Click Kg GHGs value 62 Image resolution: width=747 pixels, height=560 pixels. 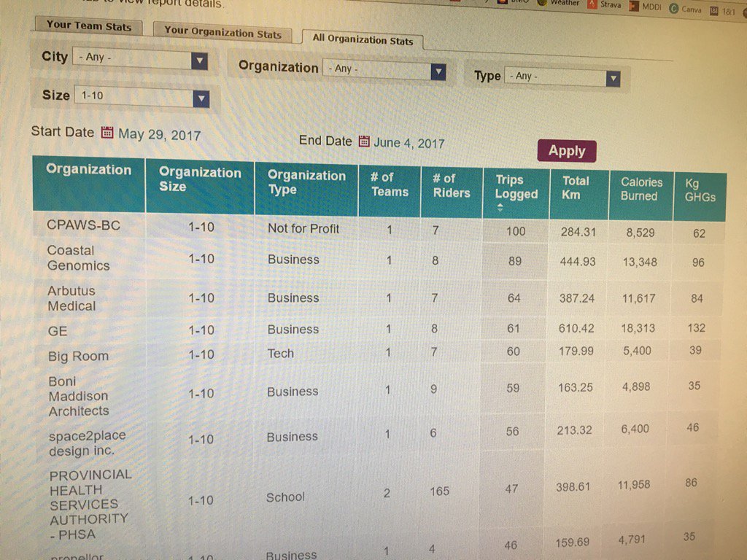coord(699,234)
